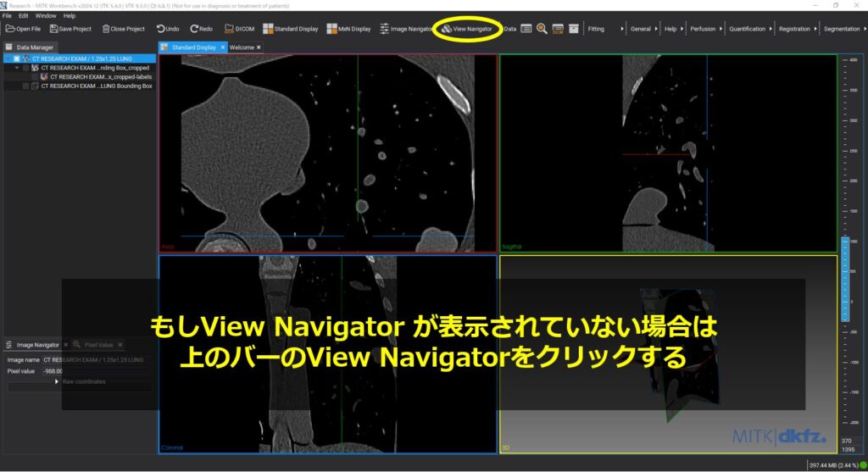Screen dimensions: 868x472
Task: Toggle visibility of 1.25x1.25 LUNG node
Action: point(17,58)
